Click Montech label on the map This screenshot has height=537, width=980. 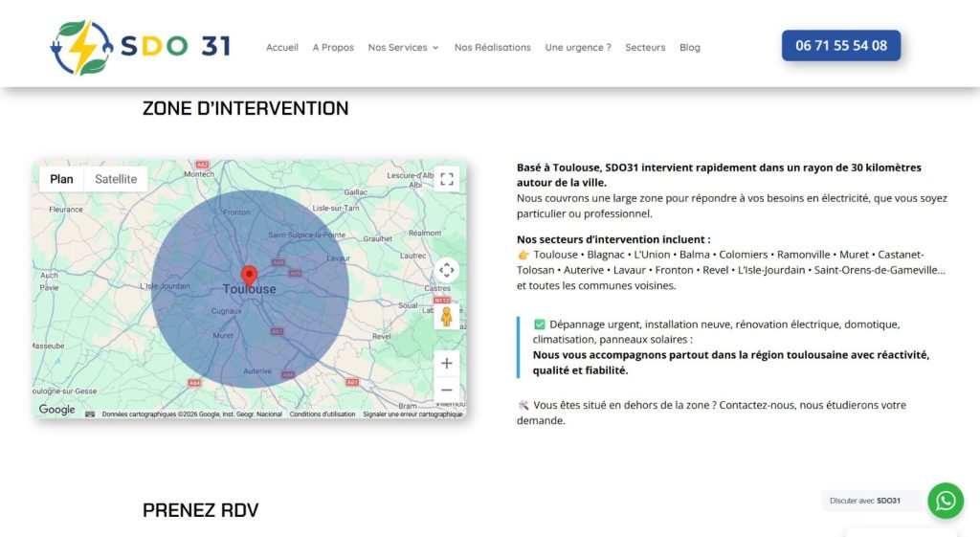pyautogui.click(x=199, y=174)
